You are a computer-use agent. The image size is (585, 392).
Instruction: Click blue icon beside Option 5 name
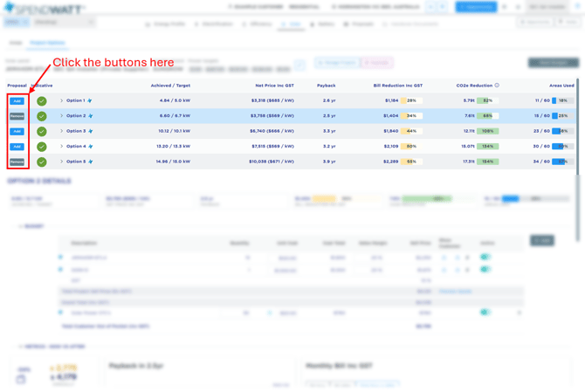90,162
